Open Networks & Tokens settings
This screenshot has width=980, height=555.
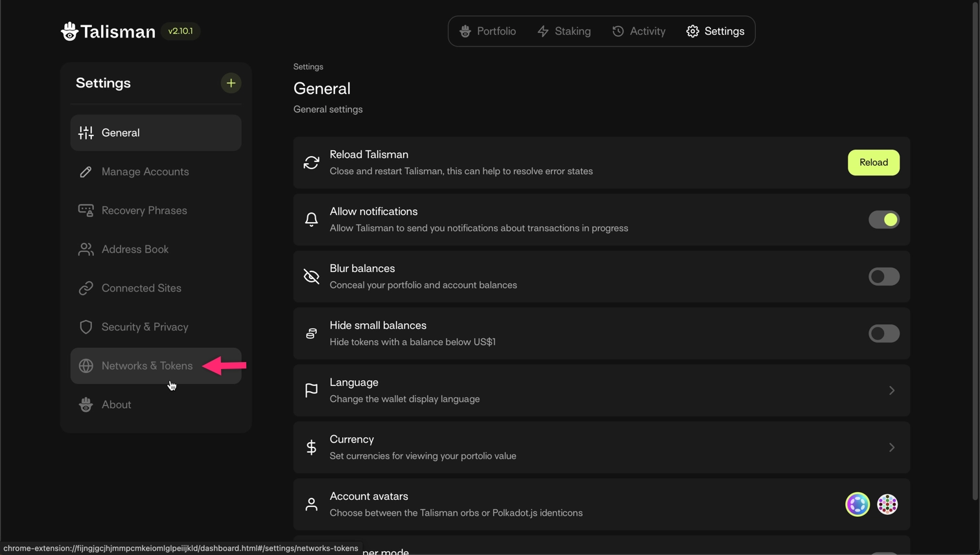[156, 366]
